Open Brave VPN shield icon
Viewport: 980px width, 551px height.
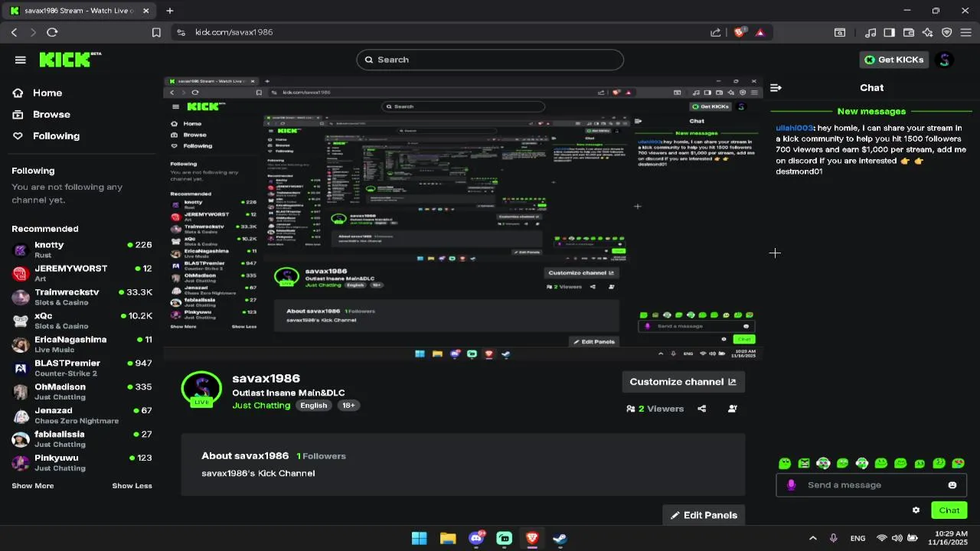(947, 32)
